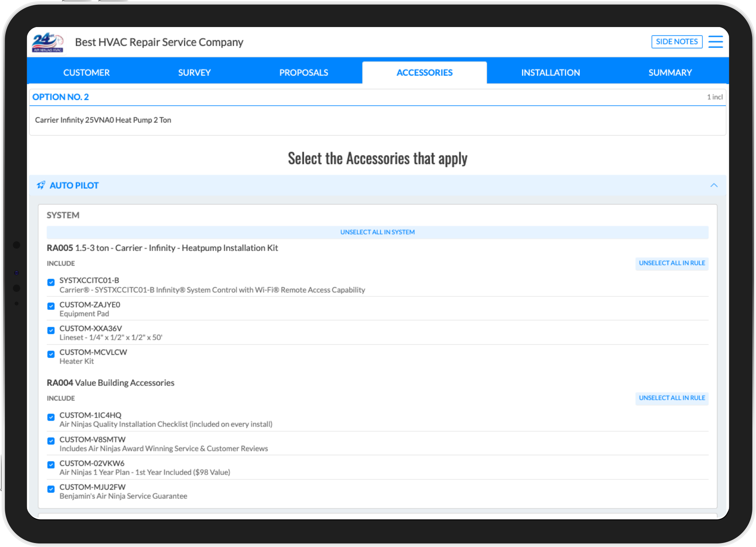Click 'Air Ninjas 1 Year Plan' description
Viewport: 756px width, 547px height.
click(145, 472)
